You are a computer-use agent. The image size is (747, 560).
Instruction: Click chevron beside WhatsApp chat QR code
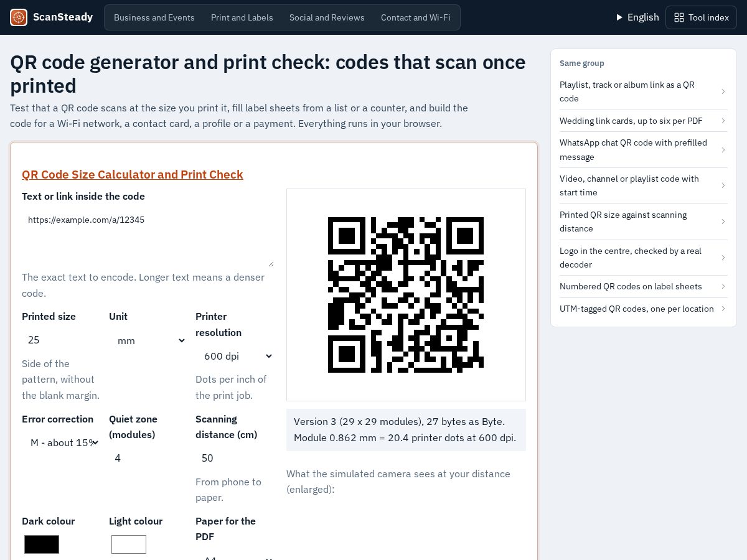tap(723, 150)
